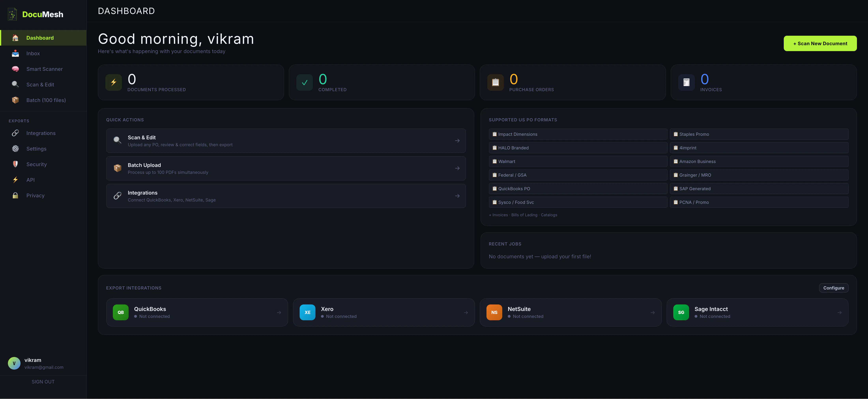
Task: Go to Smart Scanner page
Action: (43, 69)
